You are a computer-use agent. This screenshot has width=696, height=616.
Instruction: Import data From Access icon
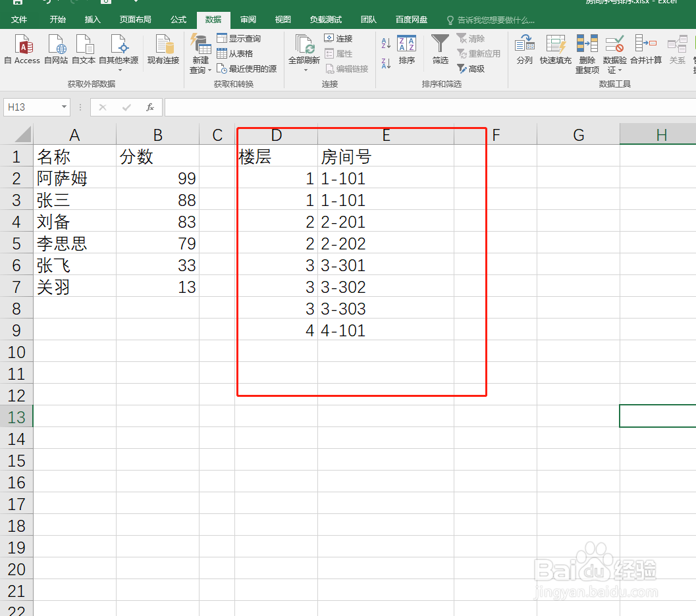click(22, 49)
